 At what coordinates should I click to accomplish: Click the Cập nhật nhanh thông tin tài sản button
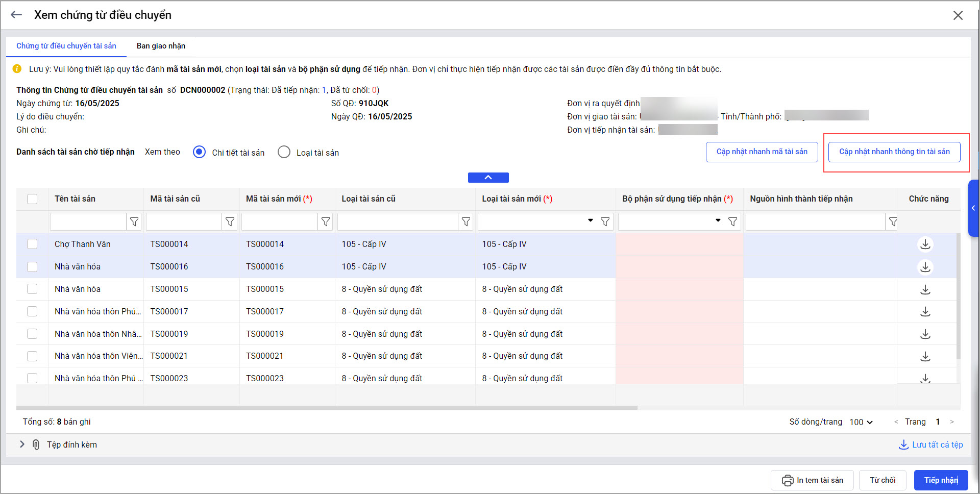894,152
